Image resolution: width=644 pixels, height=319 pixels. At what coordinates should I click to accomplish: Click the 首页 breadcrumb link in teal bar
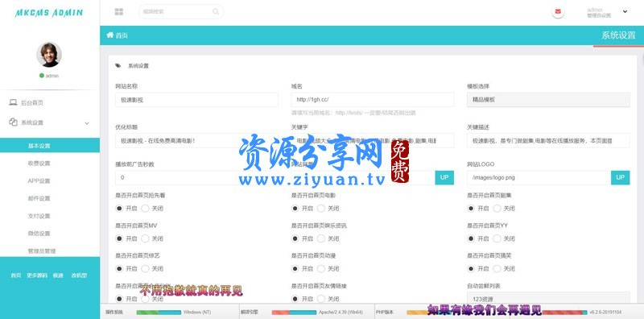pyautogui.click(x=122, y=35)
